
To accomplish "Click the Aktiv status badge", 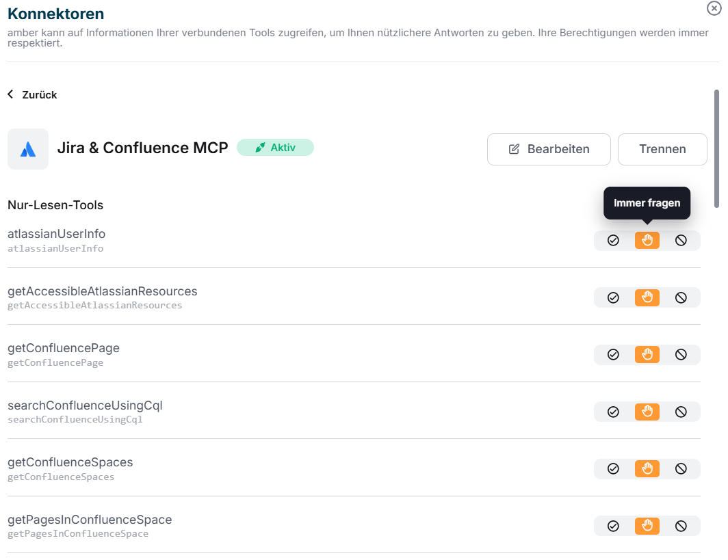I will [x=275, y=148].
